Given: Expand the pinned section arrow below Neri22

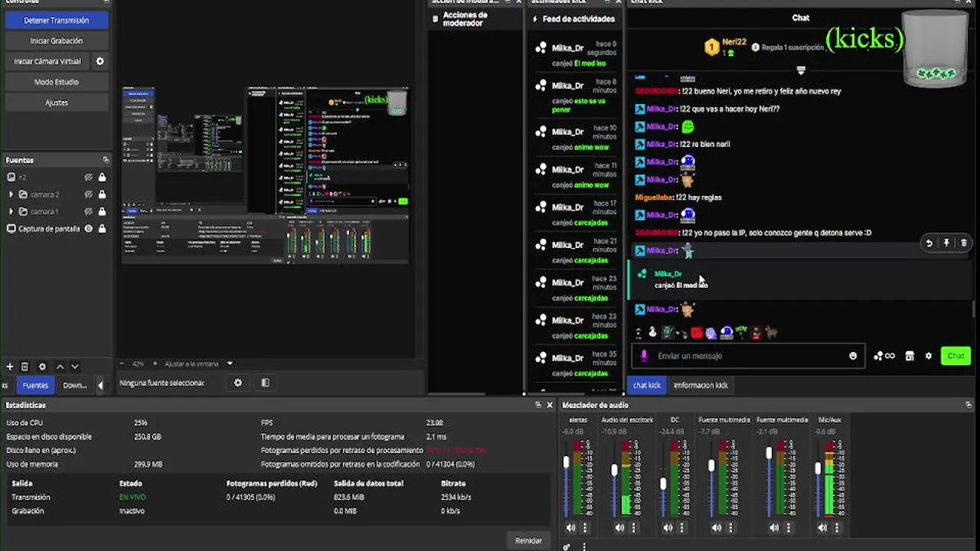Looking at the screenshot, I should pos(801,70).
